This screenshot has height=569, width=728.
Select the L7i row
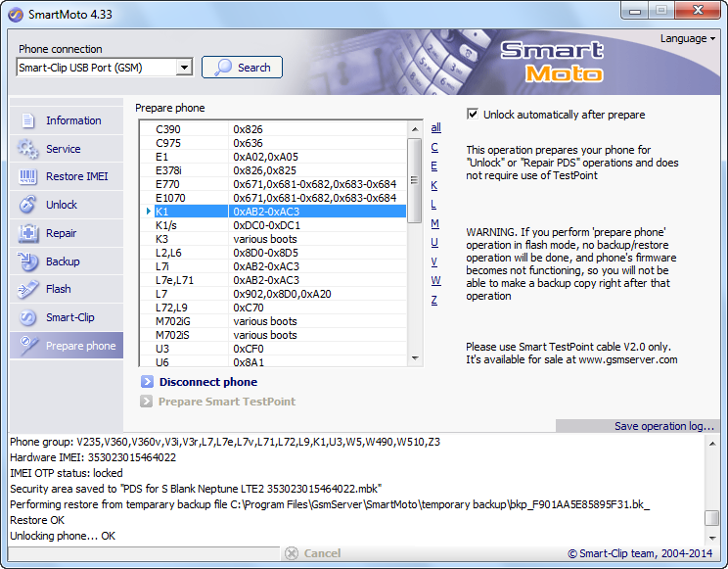click(x=274, y=266)
